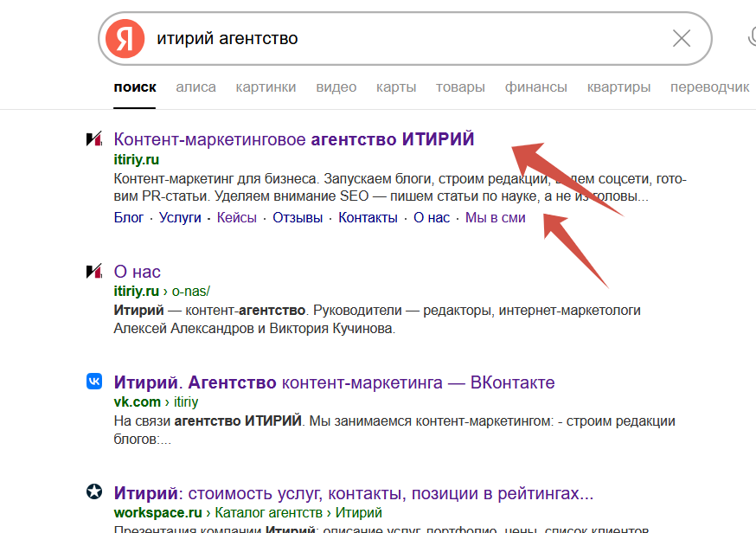
Task: Click the ITIRIY favicon beside first result
Action: [x=94, y=139]
